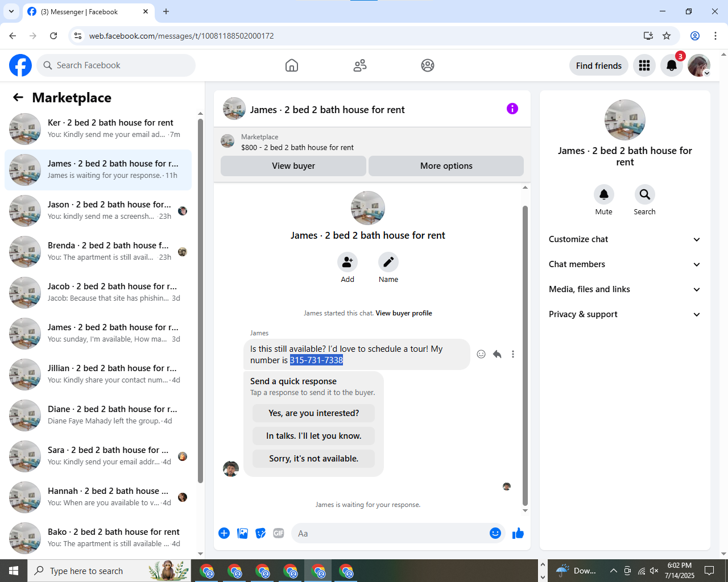Open the Sara conversation
The width and height of the screenshot is (728, 582).
pos(98,456)
